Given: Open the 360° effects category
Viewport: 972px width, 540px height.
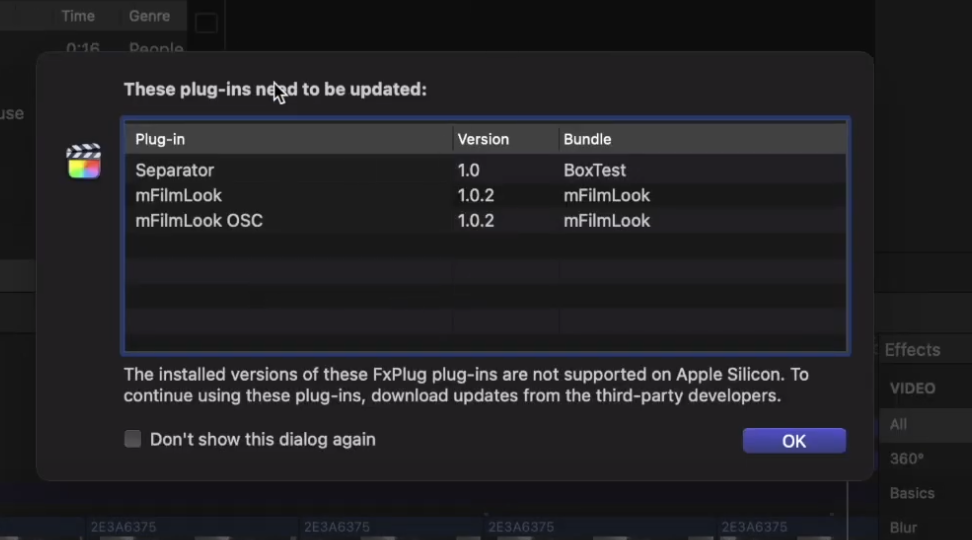Looking at the screenshot, I should pyautogui.click(x=907, y=459).
